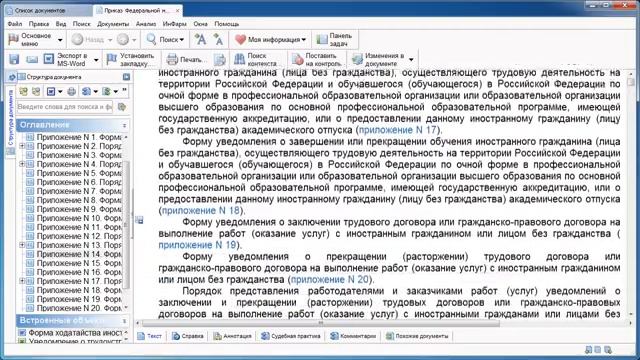Follow the приложение N 18 link
Screen dimensions: 640x360
[200, 210]
